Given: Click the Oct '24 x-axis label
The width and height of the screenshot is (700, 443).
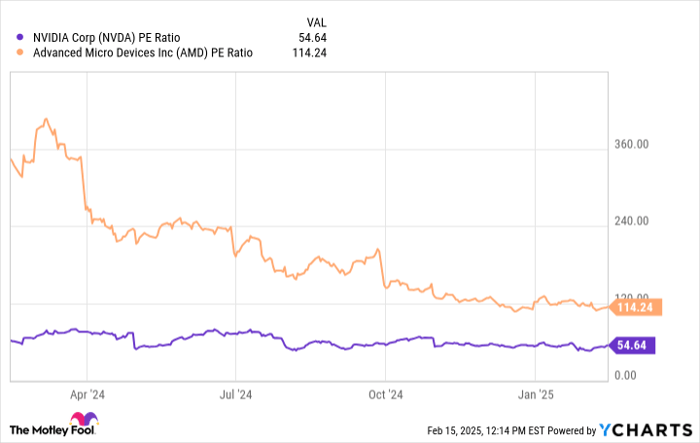Looking at the screenshot, I should [385, 394].
